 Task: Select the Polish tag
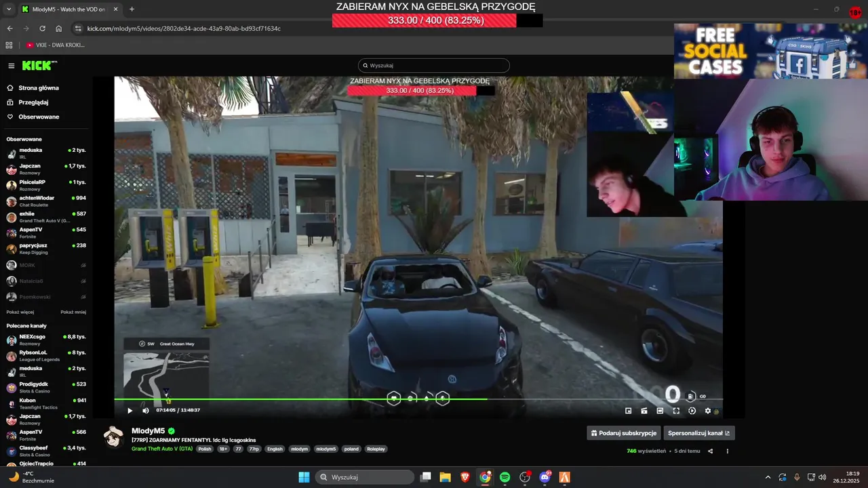click(x=204, y=449)
